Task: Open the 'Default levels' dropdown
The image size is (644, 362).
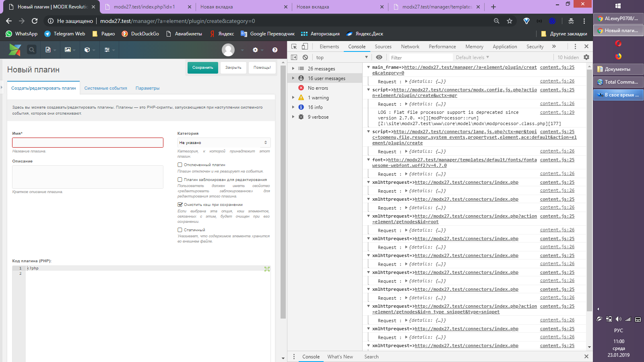Action: point(472,58)
